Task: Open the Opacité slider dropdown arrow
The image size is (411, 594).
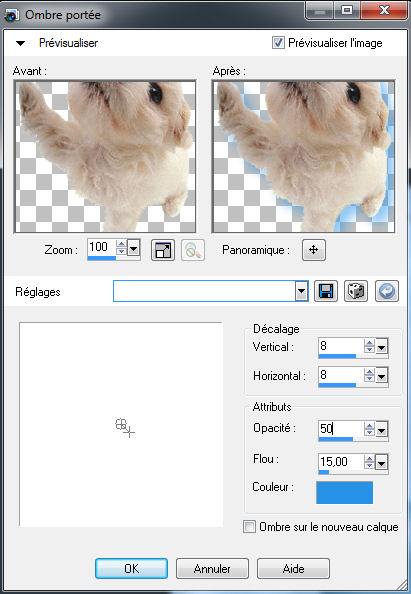Action: coord(381,430)
